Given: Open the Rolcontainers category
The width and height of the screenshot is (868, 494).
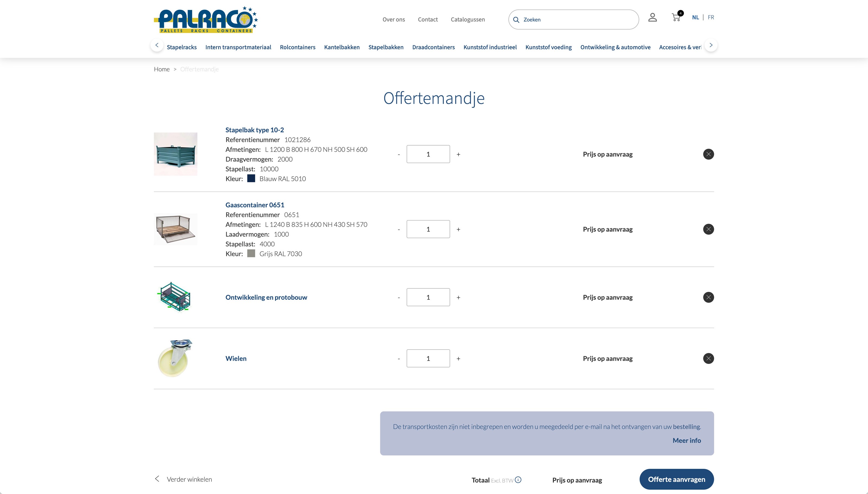Looking at the screenshot, I should [x=298, y=47].
